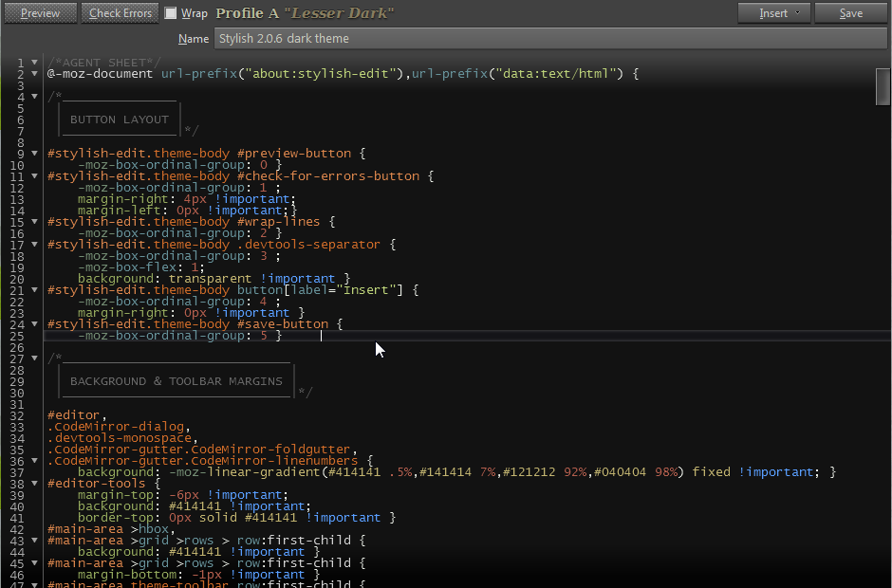
Task: Collapse the #wrap-lines rule on line 15
Action: (33, 221)
